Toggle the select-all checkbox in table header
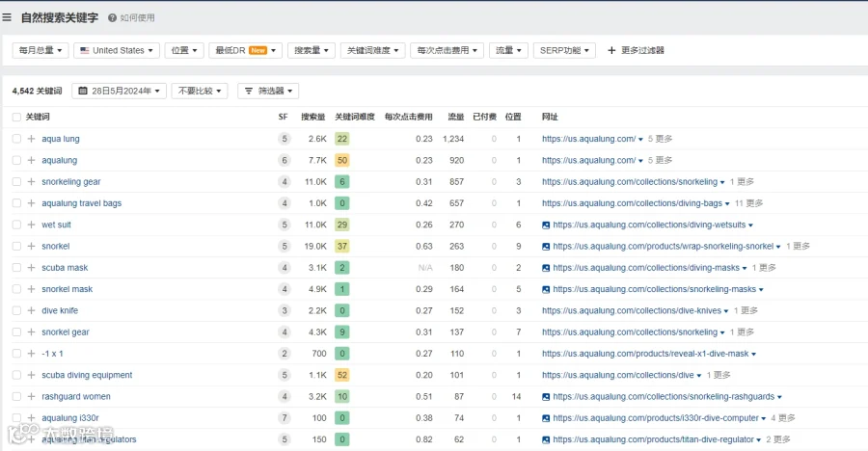The width and height of the screenshot is (868, 451). click(16, 118)
